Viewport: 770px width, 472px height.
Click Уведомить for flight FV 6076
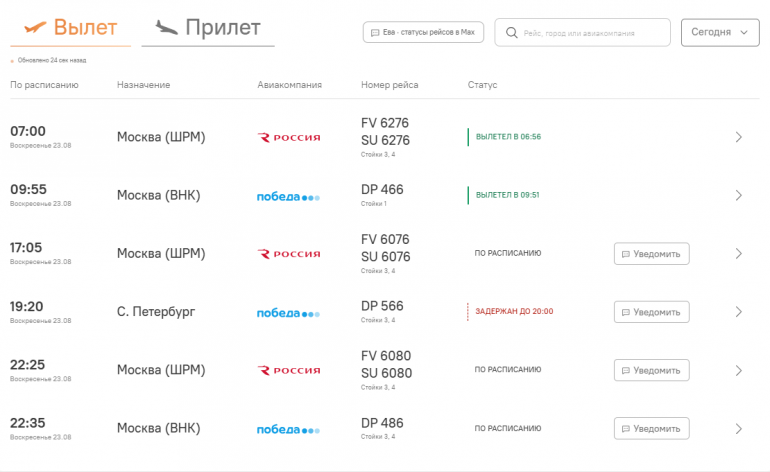point(652,254)
